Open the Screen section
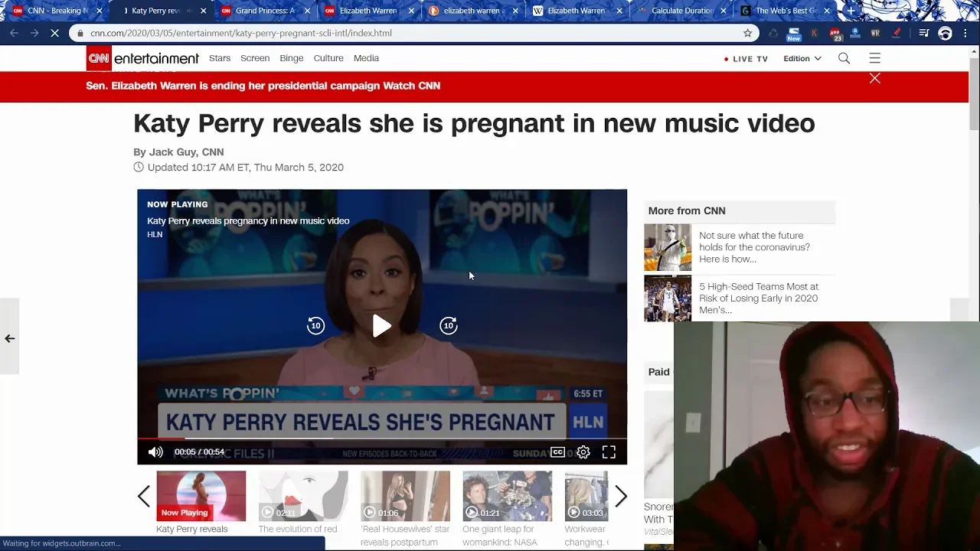This screenshot has width=980, height=551. tap(255, 58)
